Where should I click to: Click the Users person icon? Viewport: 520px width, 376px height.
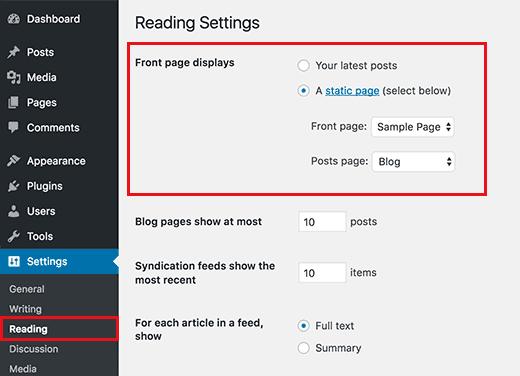point(14,211)
